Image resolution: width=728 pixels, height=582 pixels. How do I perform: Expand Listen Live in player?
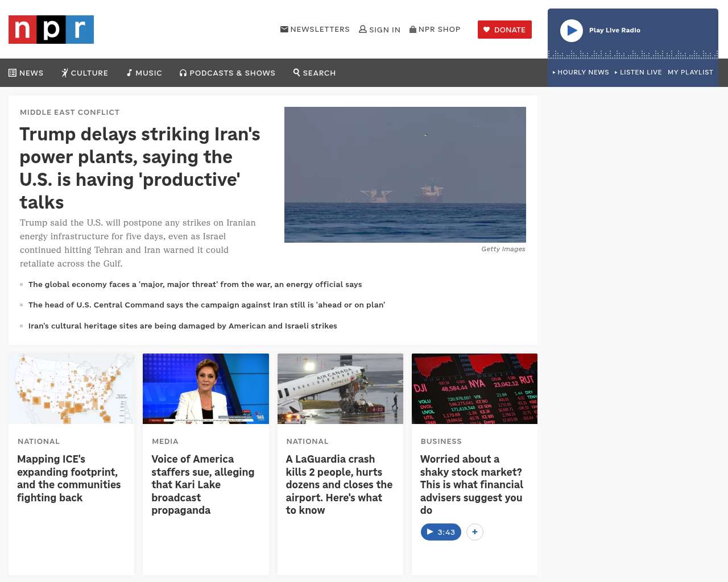point(638,72)
